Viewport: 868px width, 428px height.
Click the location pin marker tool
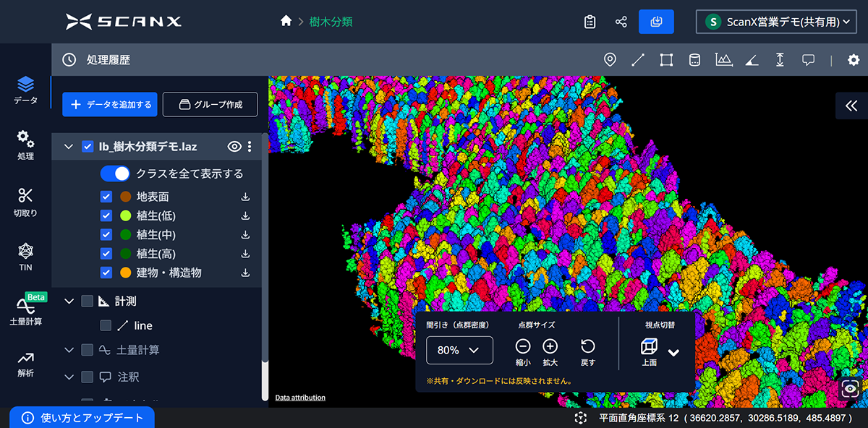point(610,60)
